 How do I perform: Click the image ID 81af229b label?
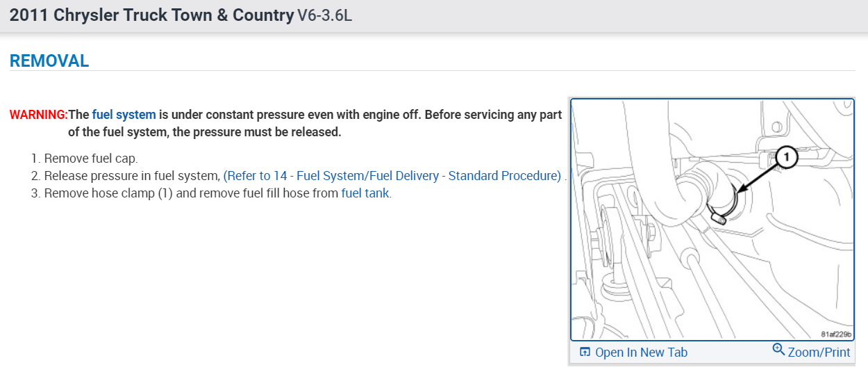(835, 334)
